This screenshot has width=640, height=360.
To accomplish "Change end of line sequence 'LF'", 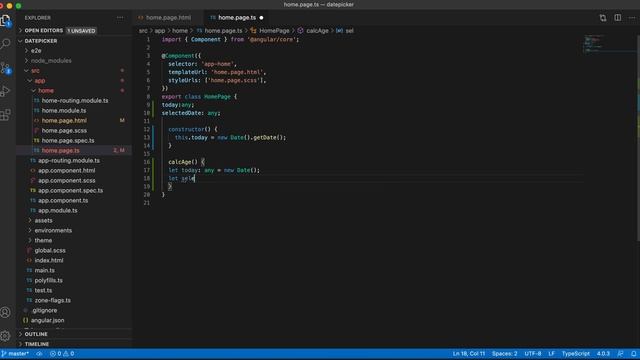I will pyautogui.click(x=551, y=353).
